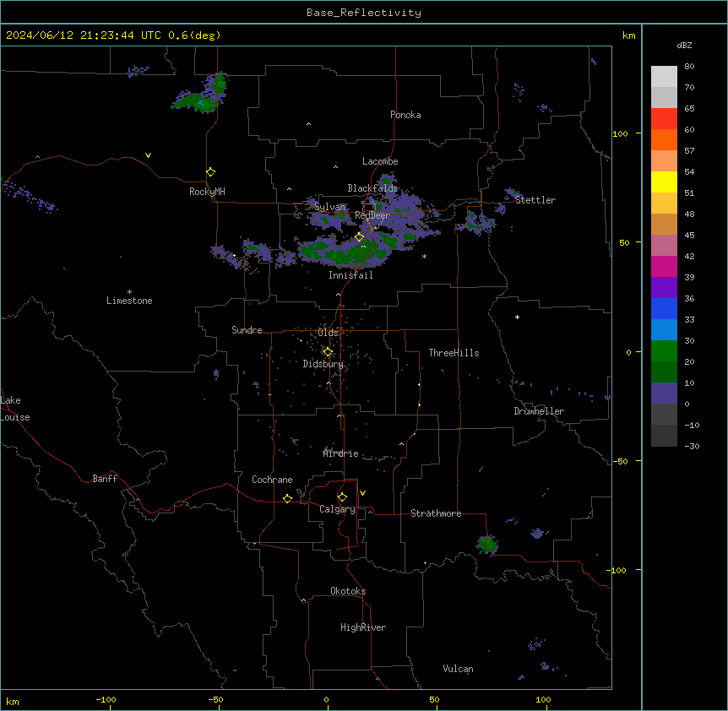Image resolution: width=728 pixels, height=711 pixels.
Task: Click the yellow V marker northwest of RockyMH
Action: coord(148,155)
